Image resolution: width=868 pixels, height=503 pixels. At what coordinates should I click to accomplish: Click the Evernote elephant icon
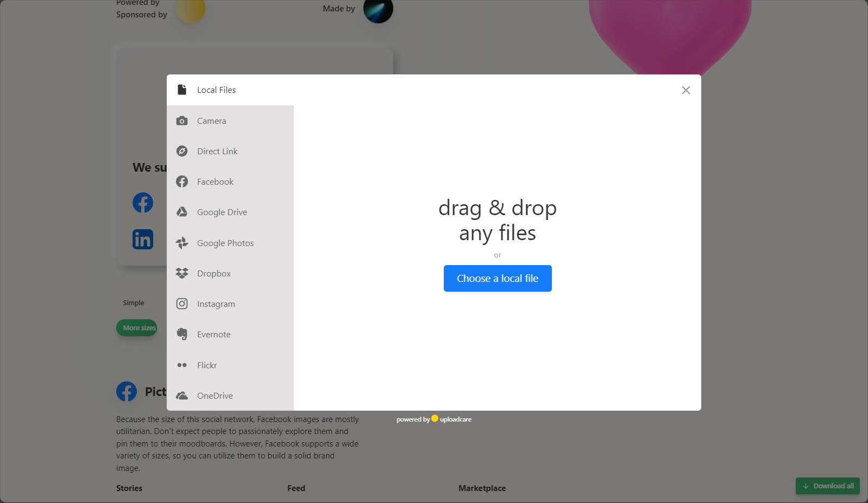[x=182, y=334]
